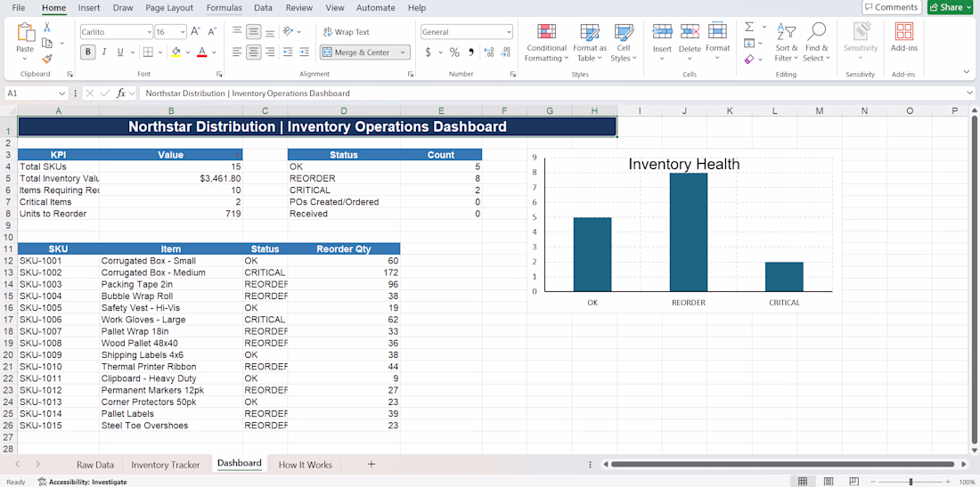Viewport: 980px width, 487px height.
Task: Toggle Underline formatting
Action: pyautogui.click(x=120, y=52)
